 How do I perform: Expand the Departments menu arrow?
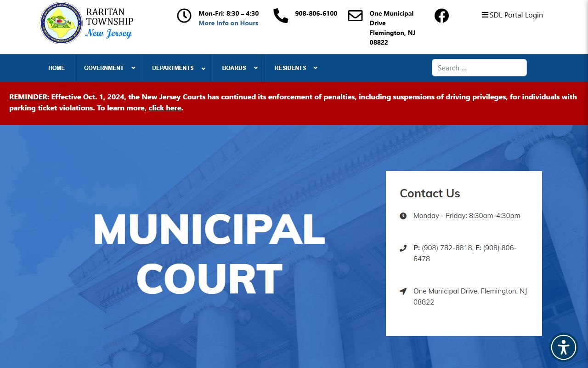pyautogui.click(x=203, y=68)
